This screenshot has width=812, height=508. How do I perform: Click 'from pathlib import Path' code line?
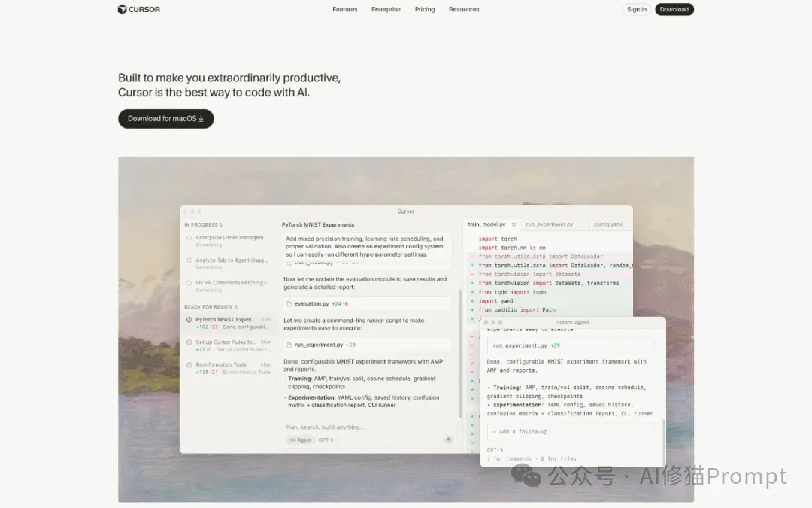click(x=517, y=310)
